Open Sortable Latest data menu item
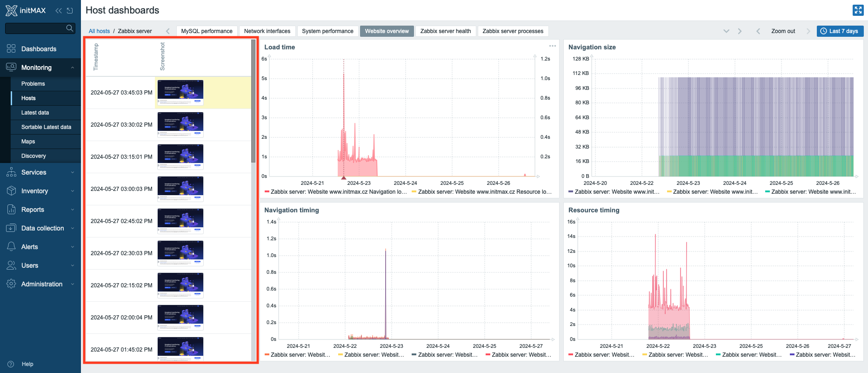 [x=46, y=127]
